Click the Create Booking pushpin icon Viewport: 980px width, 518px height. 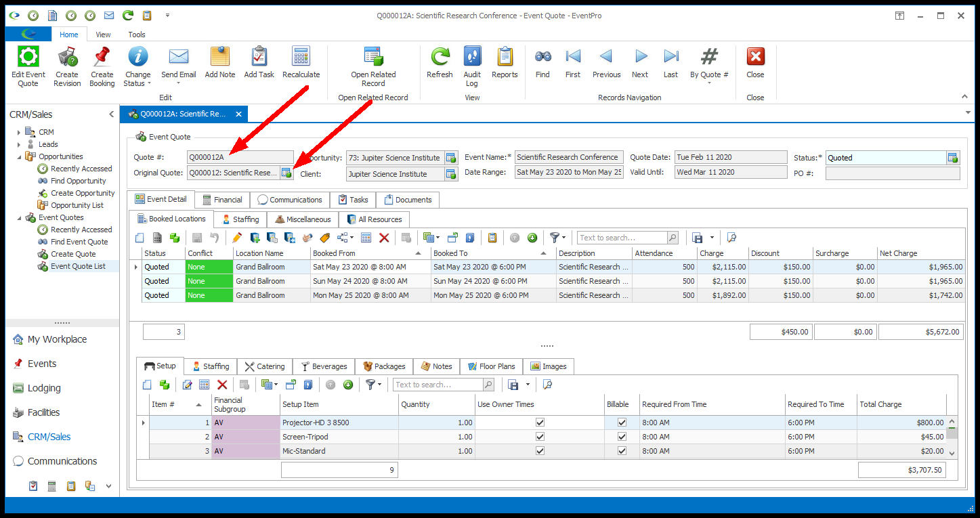(x=102, y=56)
